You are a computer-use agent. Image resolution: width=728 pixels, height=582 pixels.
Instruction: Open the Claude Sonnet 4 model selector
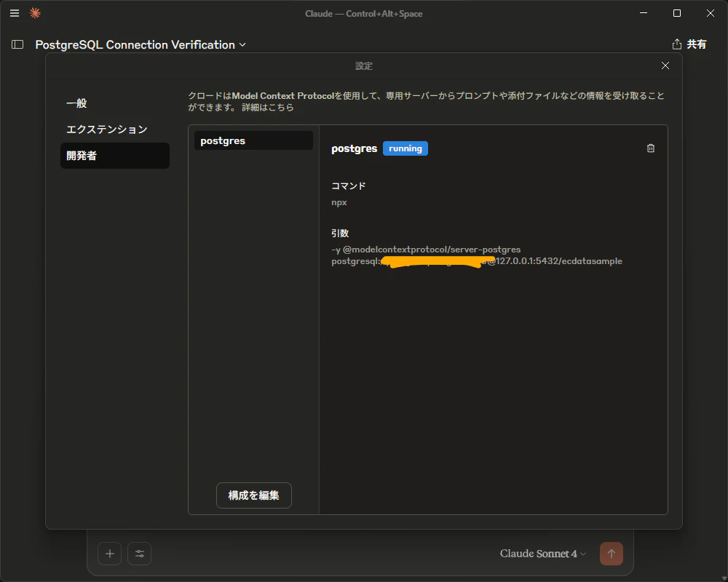pyautogui.click(x=543, y=553)
